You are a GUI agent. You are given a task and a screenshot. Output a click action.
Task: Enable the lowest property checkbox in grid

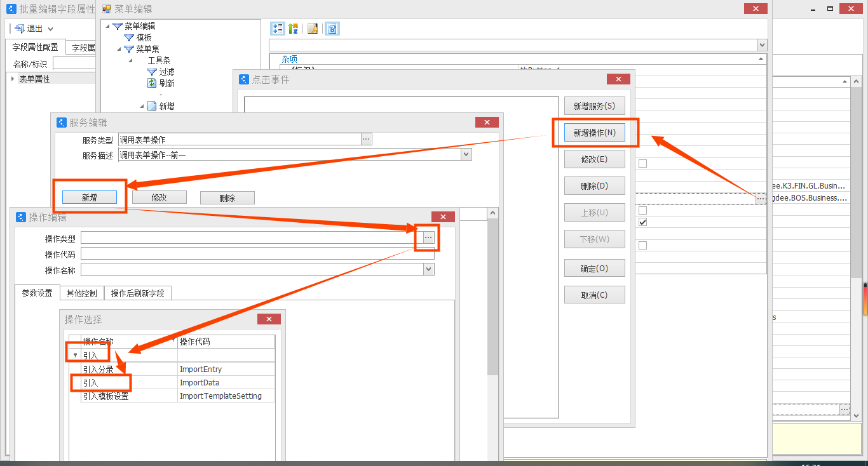[x=642, y=245]
